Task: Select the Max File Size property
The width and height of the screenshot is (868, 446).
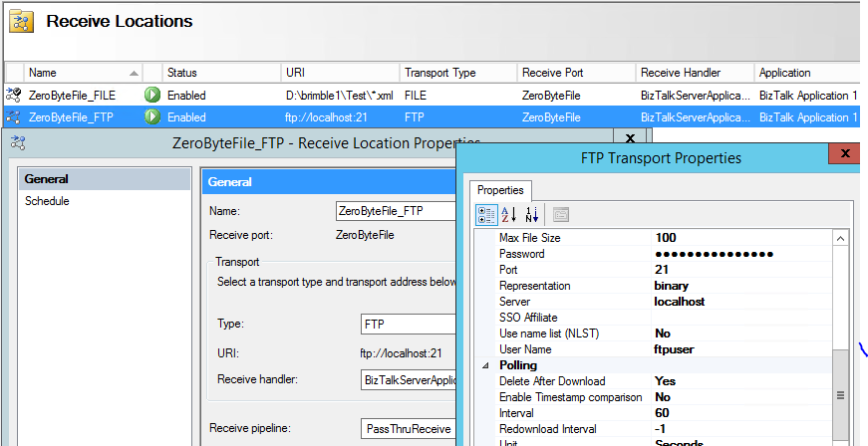Action: click(x=530, y=238)
